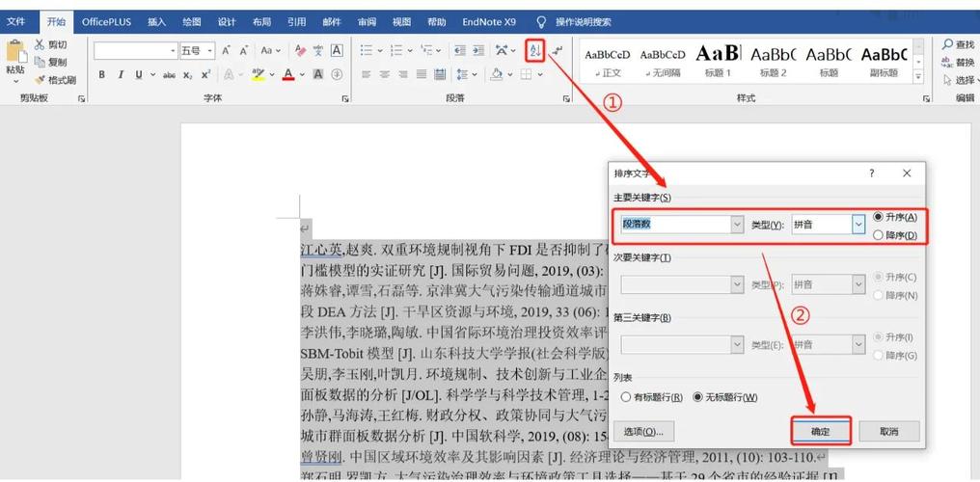The height and width of the screenshot is (482, 980).
Task: Click the red font color swatch
Action: click(x=287, y=74)
